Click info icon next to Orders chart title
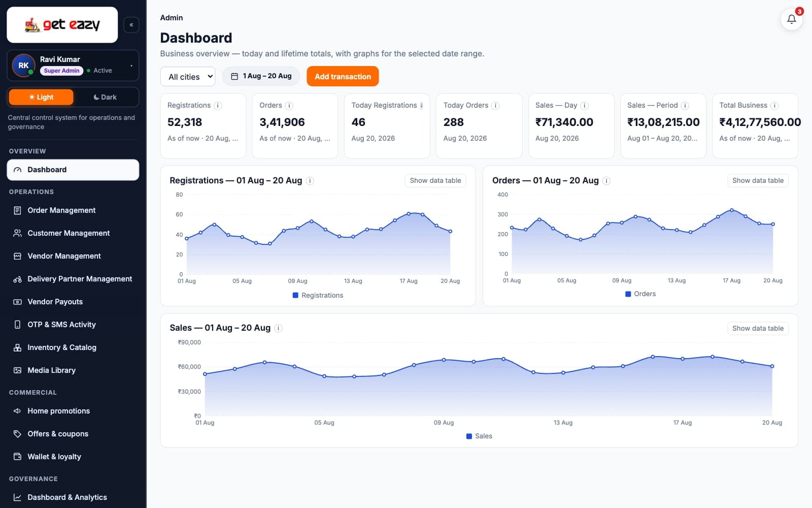Image resolution: width=812 pixels, height=508 pixels. click(606, 181)
